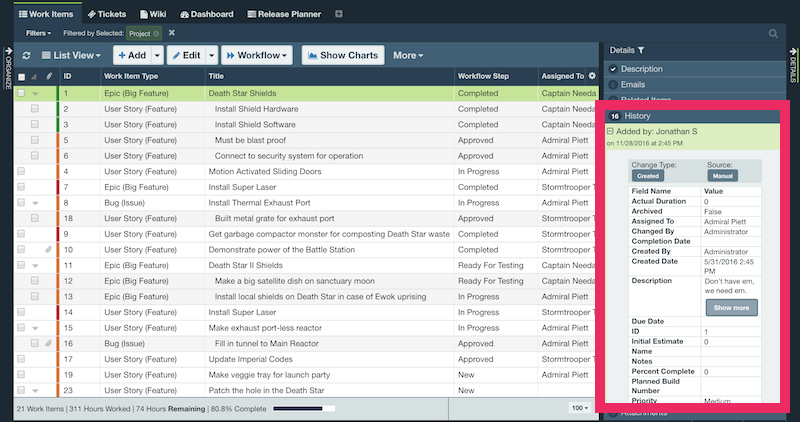Remove the Project filter tag
The height and width of the screenshot is (422, 800).
156,34
